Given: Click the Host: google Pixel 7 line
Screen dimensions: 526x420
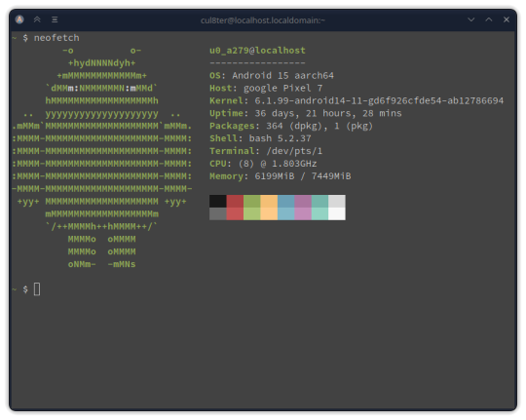Looking at the screenshot, I should pos(266,88).
